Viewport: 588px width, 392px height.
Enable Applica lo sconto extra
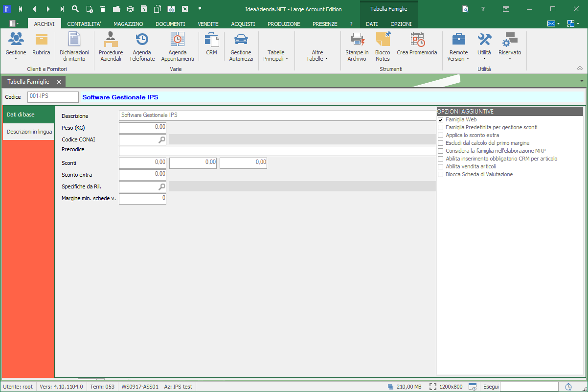point(441,135)
